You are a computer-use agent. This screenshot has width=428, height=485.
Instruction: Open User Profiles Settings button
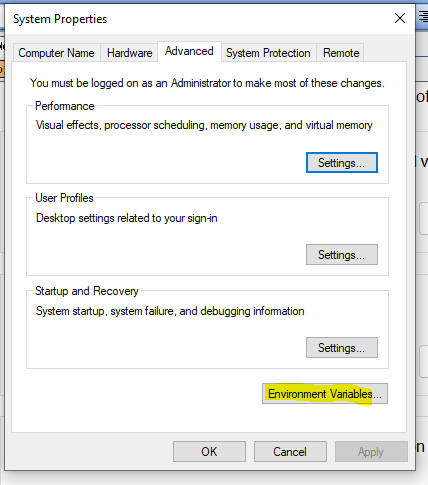pos(342,255)
